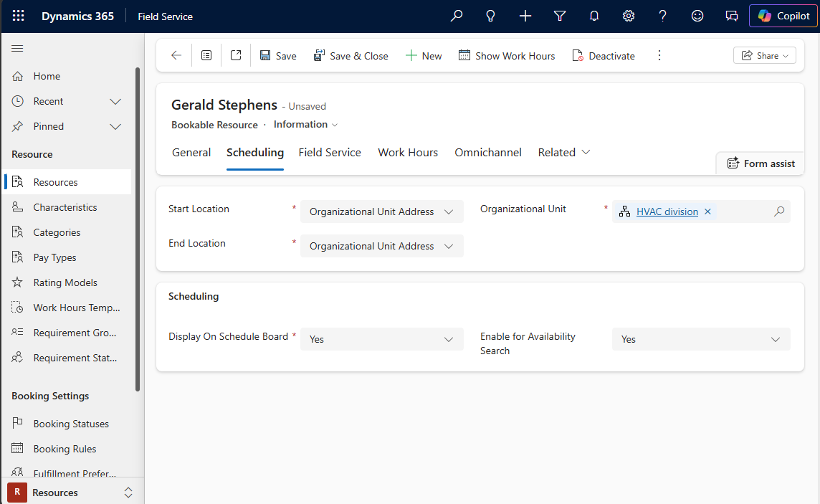Viewport: 820px width, 504px height.
Task: Create a New bookable resource
Action: pyautogui.click(x=424, y=55)
